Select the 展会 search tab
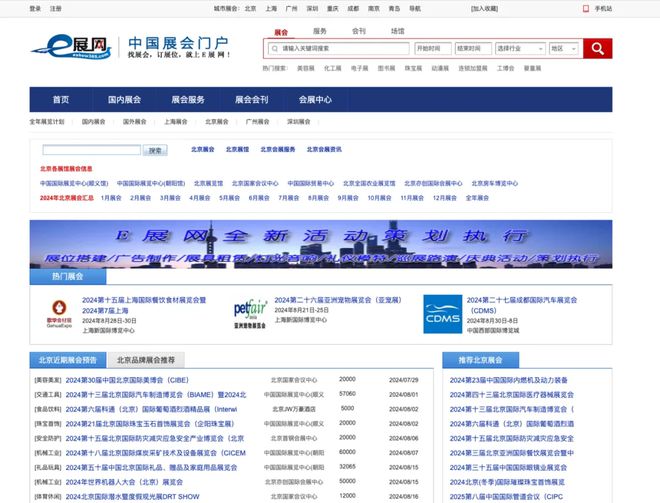This screenshot has width=660, height=503. pyautogui.click(x=281, y=32)
